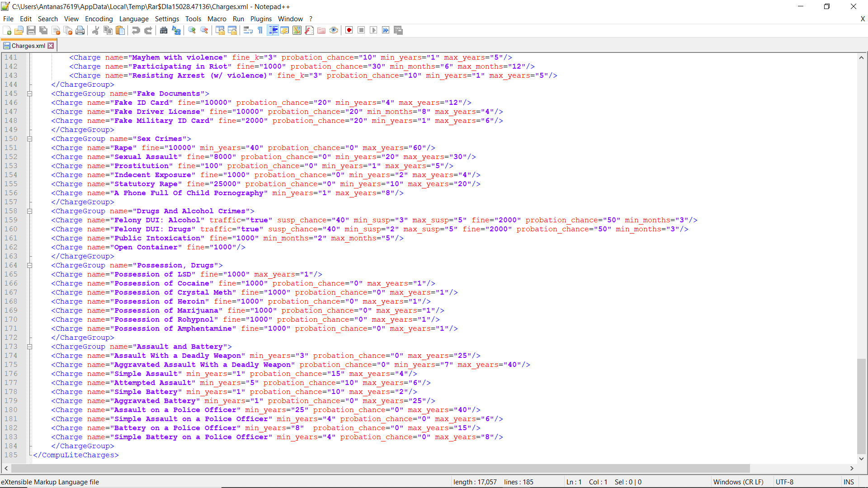Open the Plugins menu
Image resolution: width=868 pixels, height=488 pixels.
[x=261, y=19]
